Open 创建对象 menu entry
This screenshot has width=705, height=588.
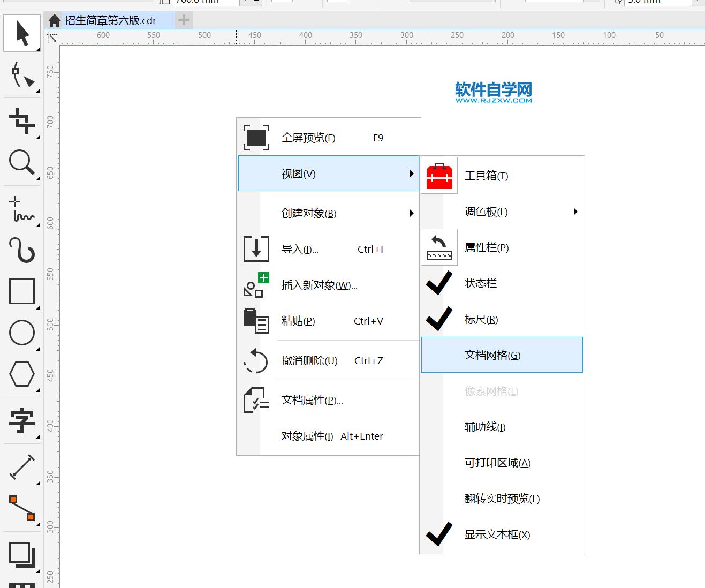pyautogui.click(x=329, y=213)
